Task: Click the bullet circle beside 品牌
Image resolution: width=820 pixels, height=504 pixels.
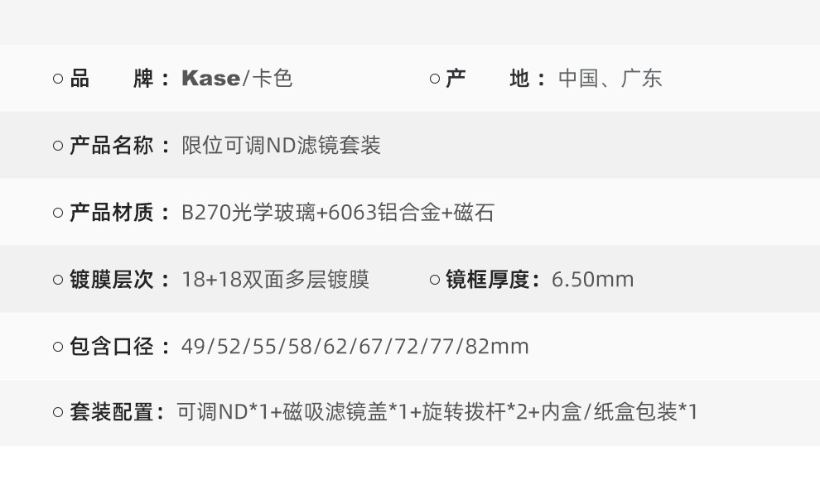Action: pos(58,79)
